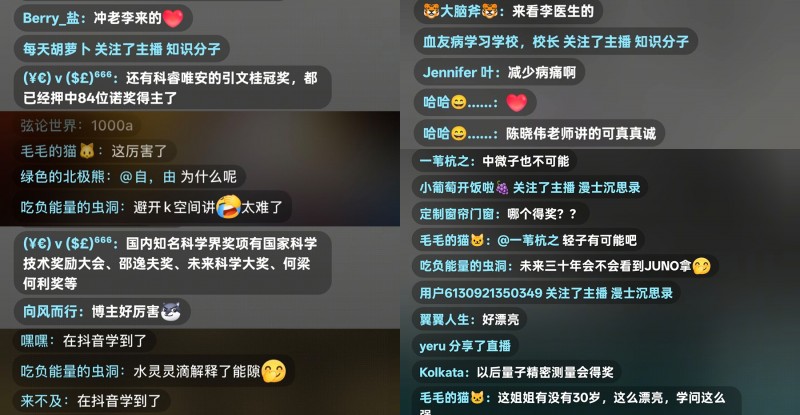Click the red heart in 哈哈's comment
The image size is (800, 415).
tap(516, 103)
